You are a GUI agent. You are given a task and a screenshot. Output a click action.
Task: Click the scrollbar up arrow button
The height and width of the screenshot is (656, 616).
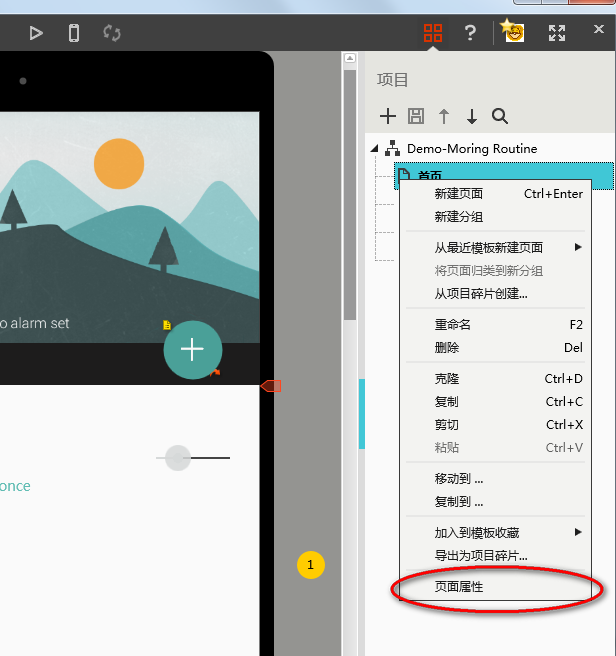pos(350,58)
